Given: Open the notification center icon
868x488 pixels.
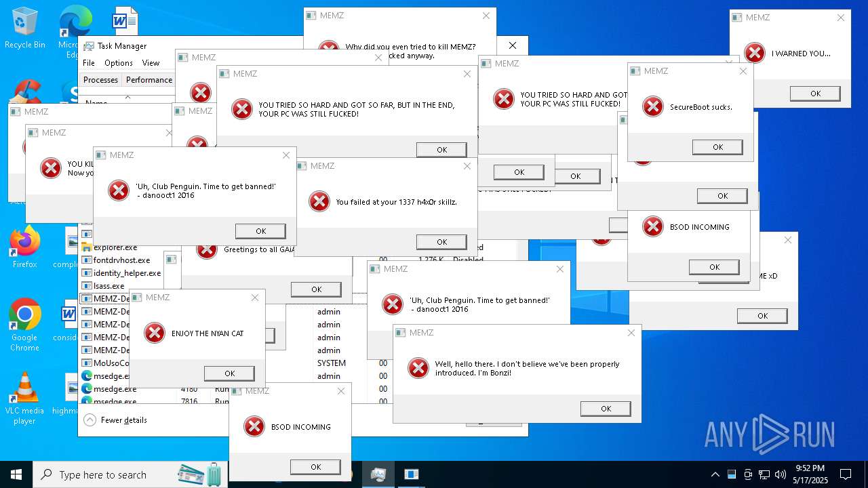Looking at the screenshot, I should (846, 474).
